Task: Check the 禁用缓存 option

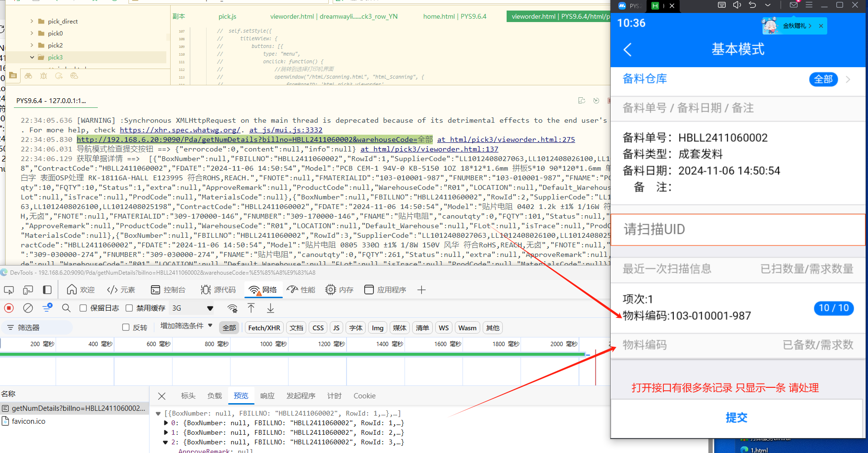Action: [129, 308]
